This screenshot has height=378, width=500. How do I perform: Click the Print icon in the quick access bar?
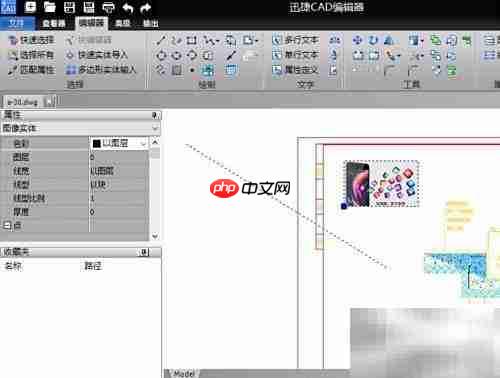click(108, 8)
